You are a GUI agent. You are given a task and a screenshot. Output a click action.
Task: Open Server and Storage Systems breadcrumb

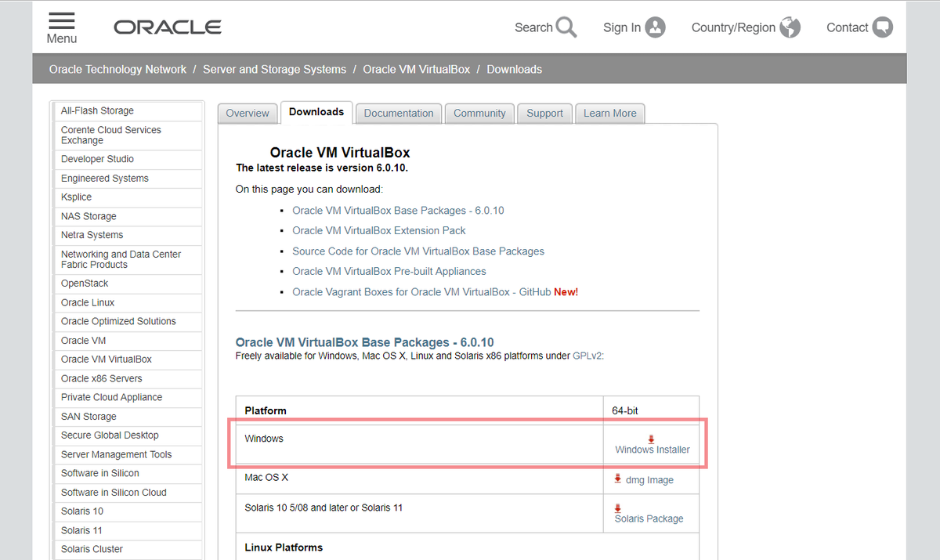pos(274,69)
